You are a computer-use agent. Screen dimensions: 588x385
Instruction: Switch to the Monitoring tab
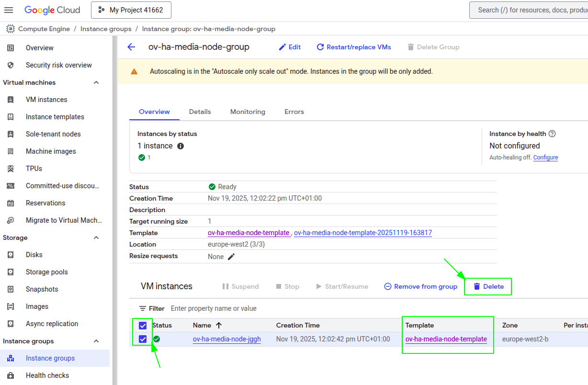(248, 112)
